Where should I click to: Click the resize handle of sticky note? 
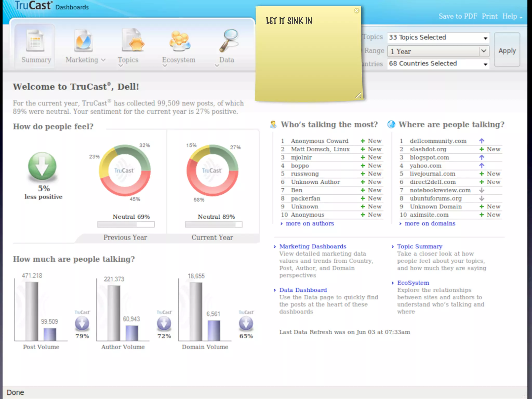point(358,96)
